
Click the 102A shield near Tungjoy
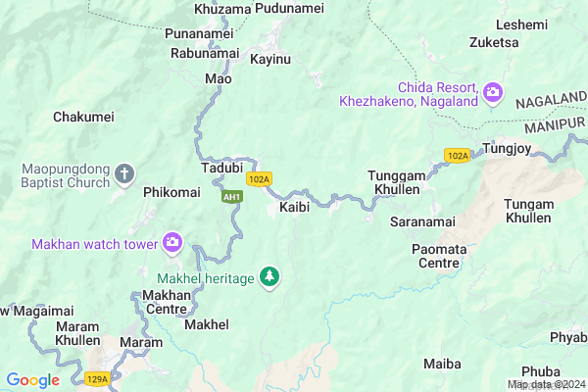pyautogui.click(x=458, y=155)
